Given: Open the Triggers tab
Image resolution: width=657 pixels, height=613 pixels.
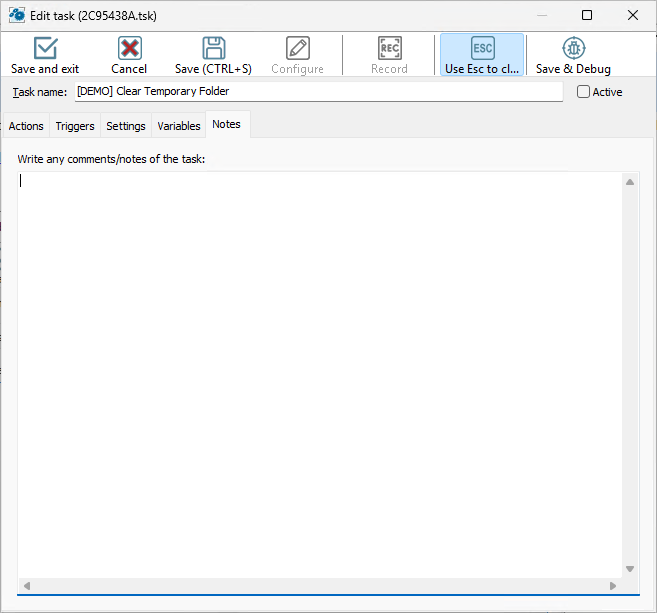Looking at the screenshot, I should click(x=75, y=126).
